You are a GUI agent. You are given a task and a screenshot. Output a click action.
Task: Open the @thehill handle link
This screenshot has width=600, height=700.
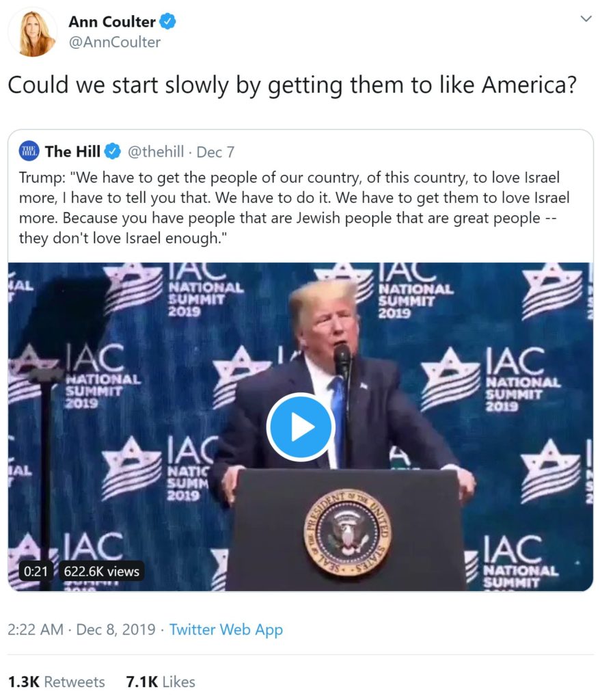[155, 152]
